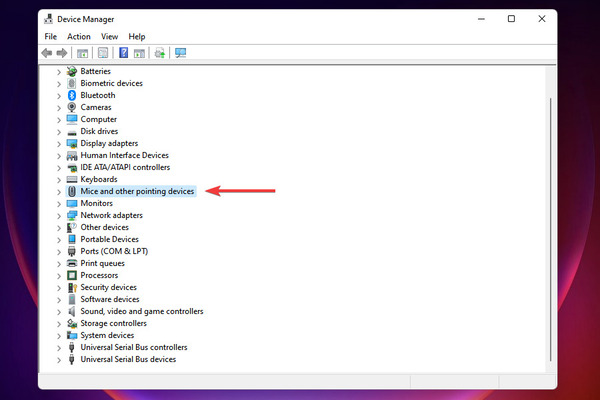Select the Keyboards category
This screenshot has width=600, height=400.
[99, 179]
